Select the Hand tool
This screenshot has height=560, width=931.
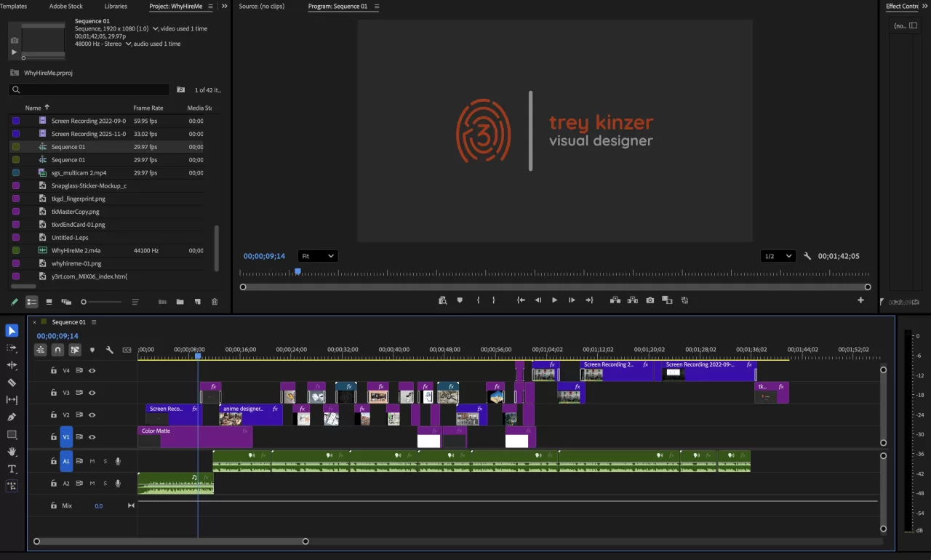coord(12,452)
